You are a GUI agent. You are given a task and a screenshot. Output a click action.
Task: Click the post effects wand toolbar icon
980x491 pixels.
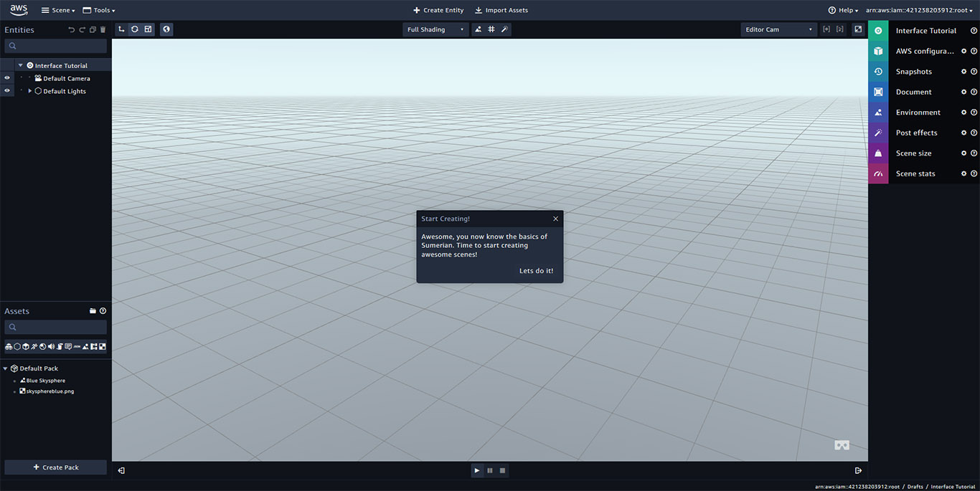pyautogui.click(x=504, y=29)
